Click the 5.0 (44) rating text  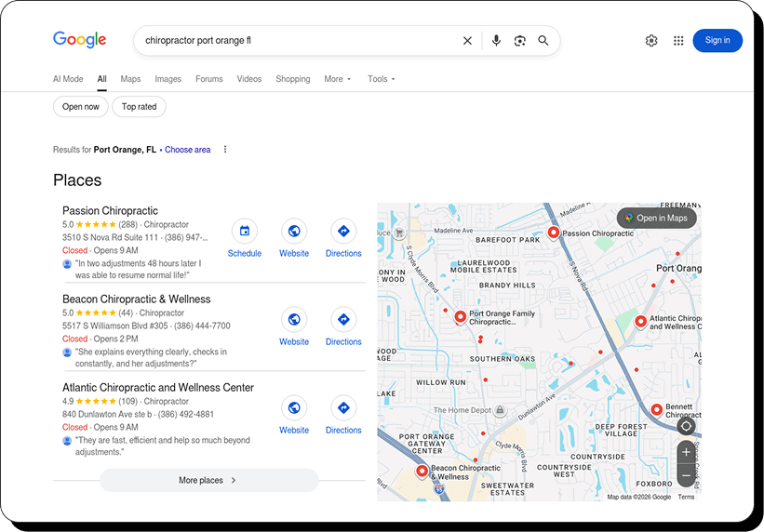[x=99, y=313]
